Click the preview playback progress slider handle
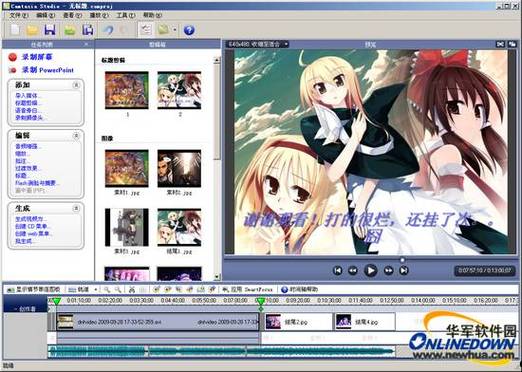The height and width of the screenshot is (372, 522). 402,259
